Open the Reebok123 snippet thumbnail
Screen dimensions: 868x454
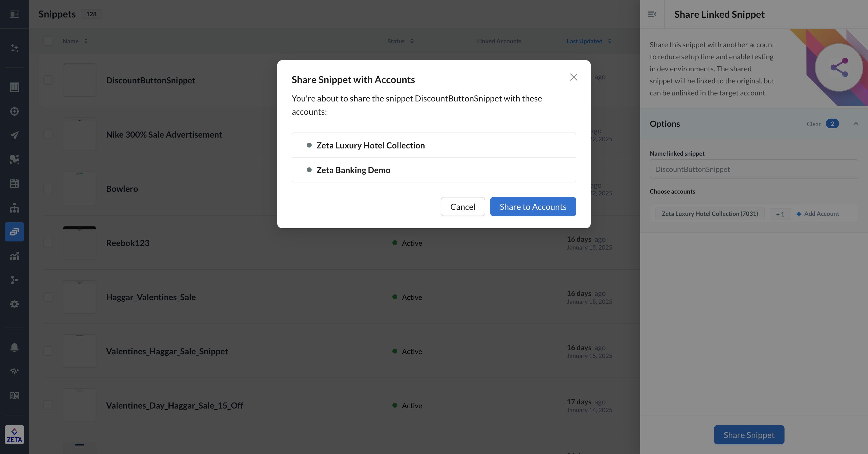pos(80,243)
